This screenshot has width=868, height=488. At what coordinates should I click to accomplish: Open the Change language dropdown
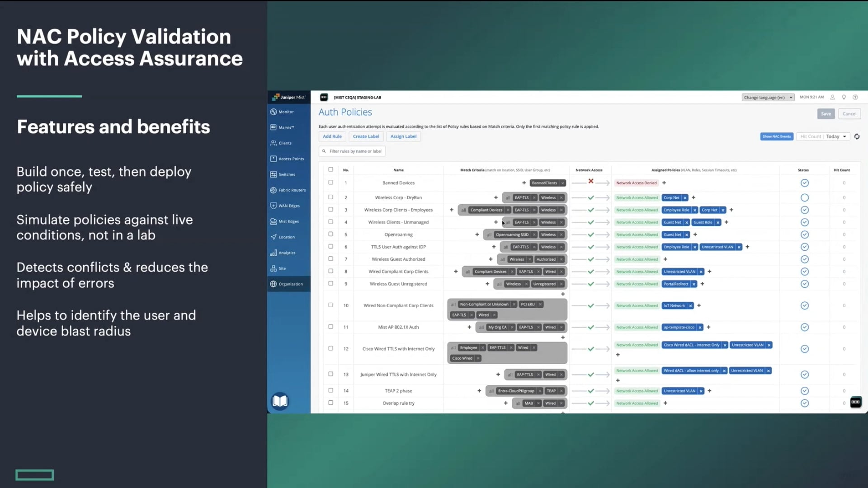(768, 98)
